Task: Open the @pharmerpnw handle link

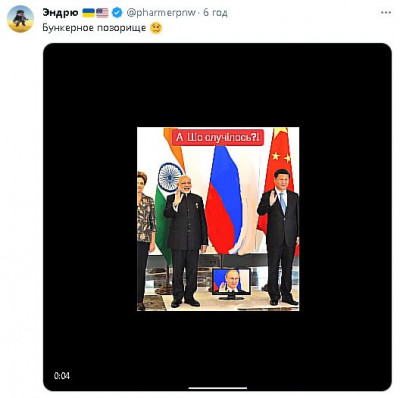Action: (161, 13)
